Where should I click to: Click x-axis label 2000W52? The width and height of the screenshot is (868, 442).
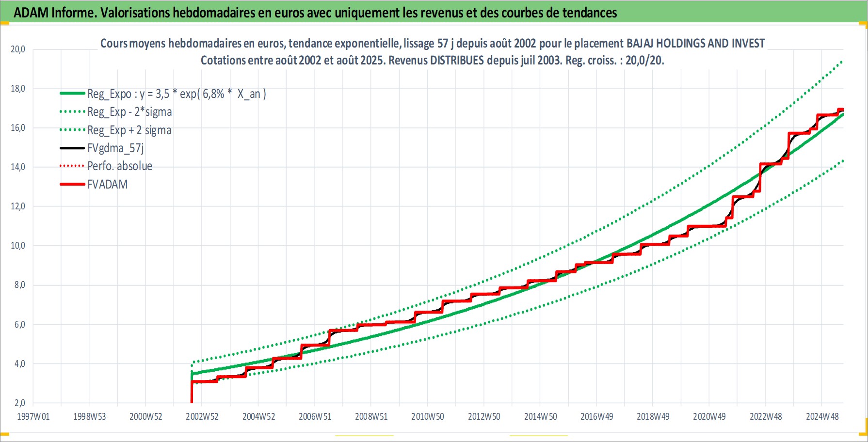click(146, 417)
